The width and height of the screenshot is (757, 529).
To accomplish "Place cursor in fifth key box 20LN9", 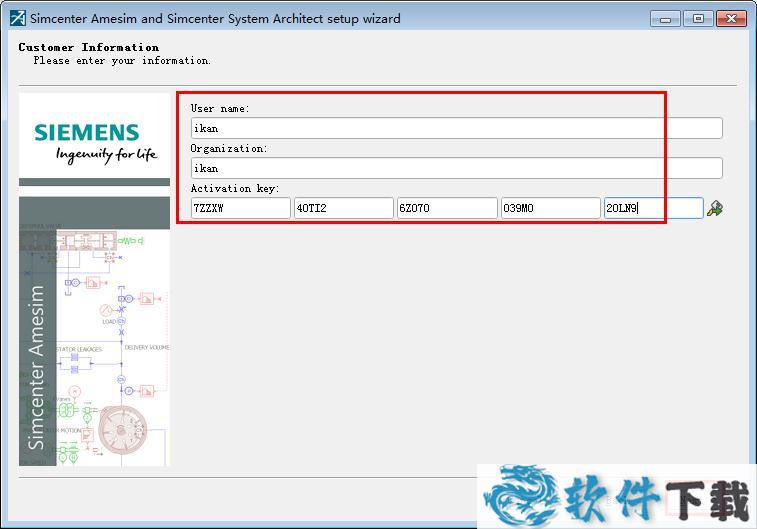I will [653, 208].
